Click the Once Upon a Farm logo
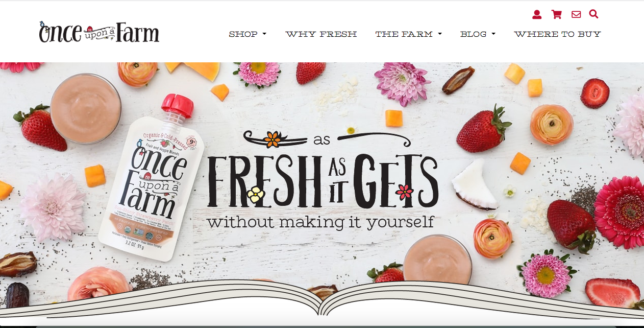 pyautogui.click(x=99, y=32)
